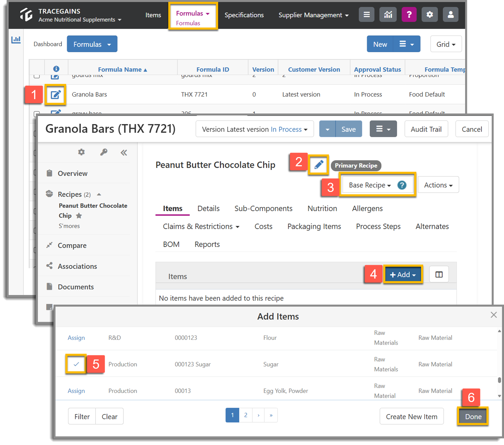
Task: Go to the Specifications menu
Action: click(244, 15)
